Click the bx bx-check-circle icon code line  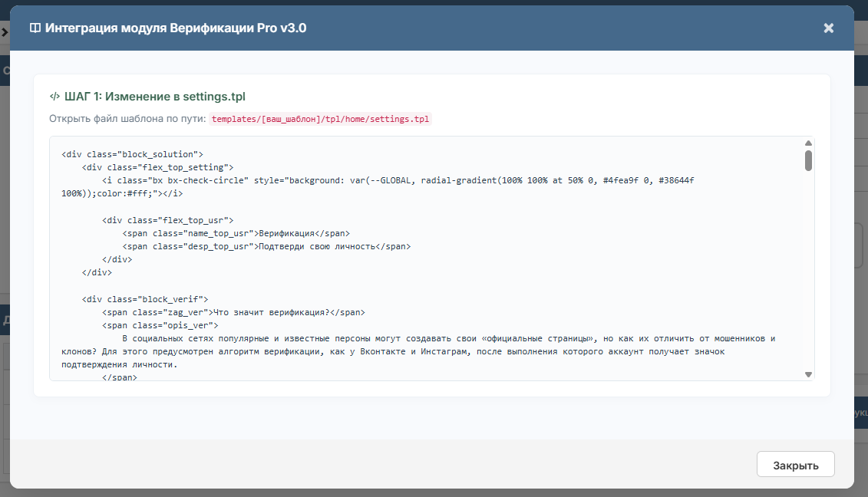378,187
